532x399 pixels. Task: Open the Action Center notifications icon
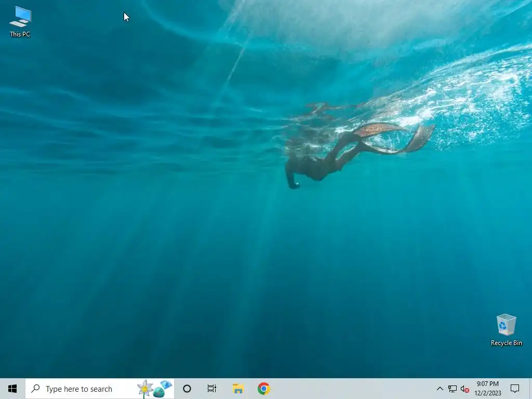515,389
